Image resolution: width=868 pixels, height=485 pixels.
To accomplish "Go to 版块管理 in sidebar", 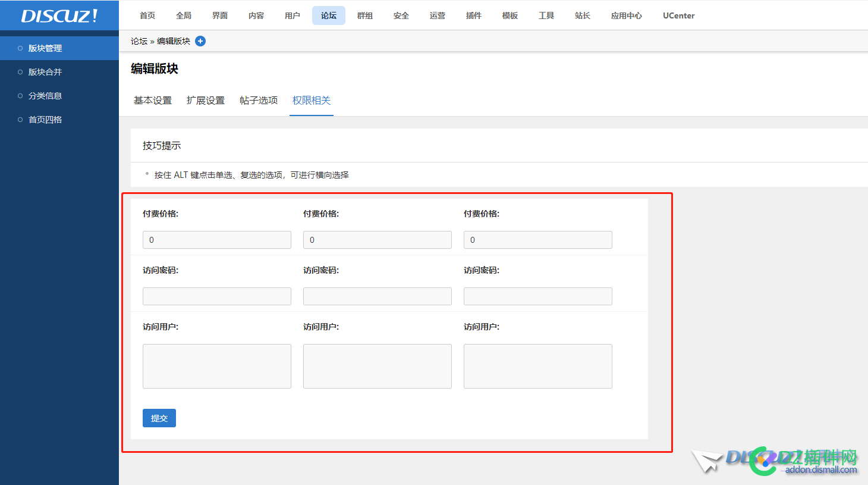I will (59, 48).
